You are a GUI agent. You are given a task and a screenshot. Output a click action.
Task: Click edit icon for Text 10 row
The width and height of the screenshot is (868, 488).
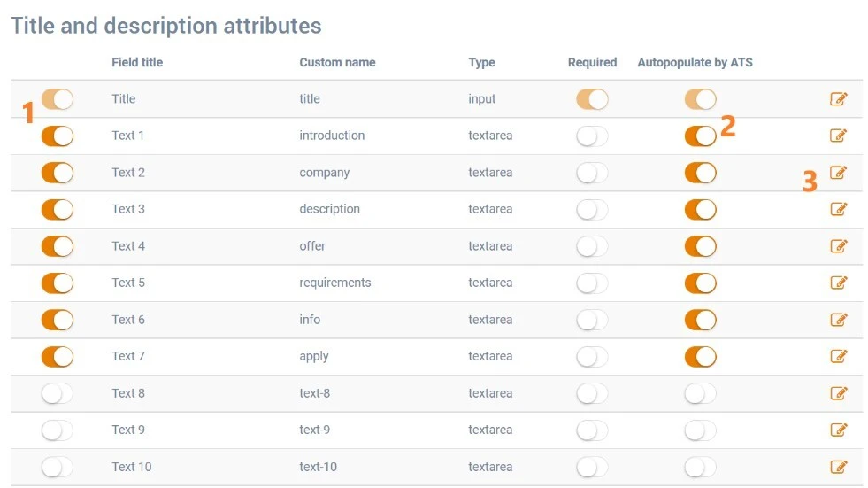click(838, 467)
